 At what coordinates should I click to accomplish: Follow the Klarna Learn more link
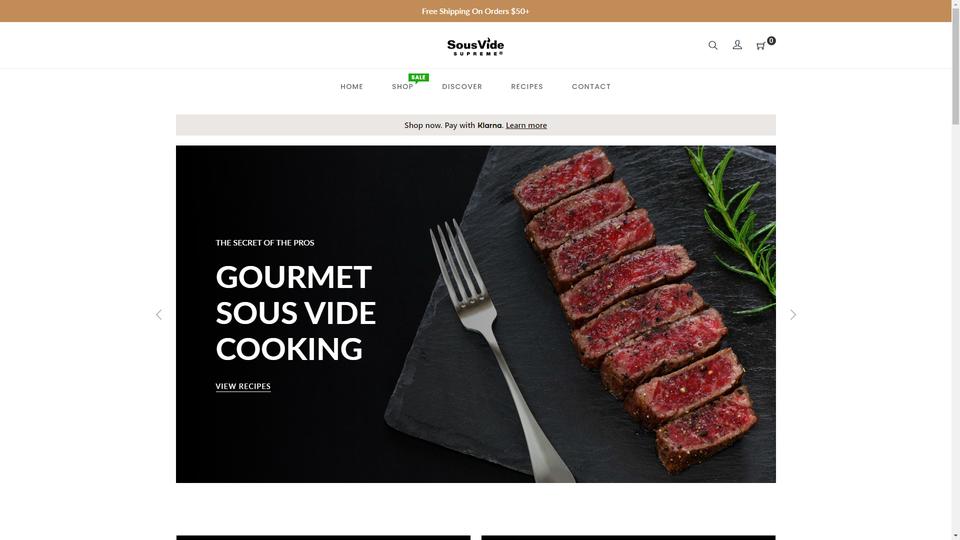click(526, 126)
